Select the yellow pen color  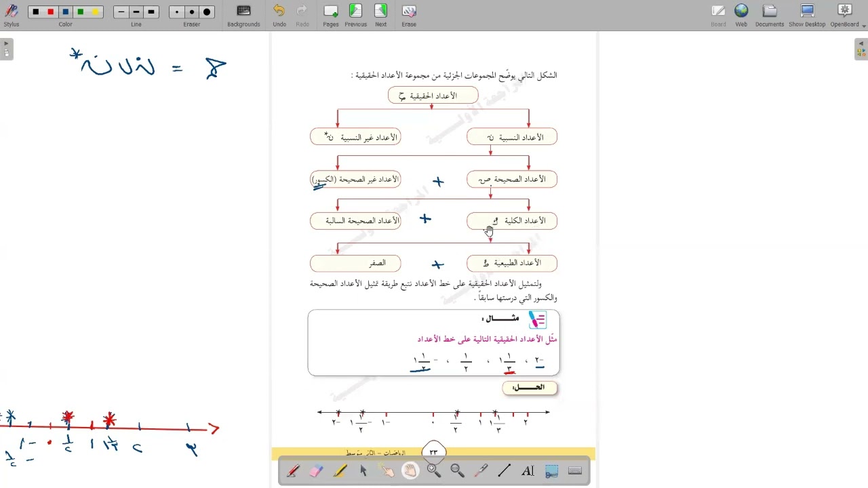96,12
